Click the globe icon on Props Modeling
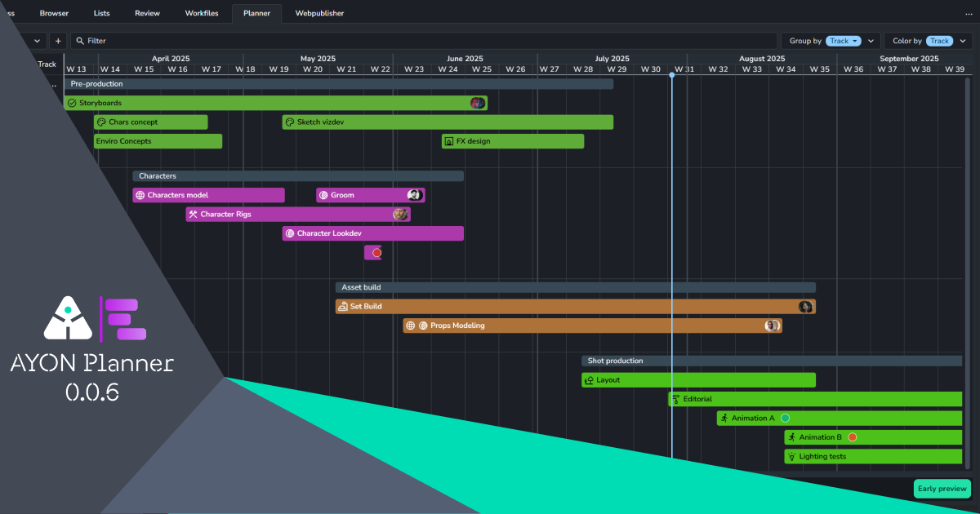Viewport: 980px width, 514px height. click(411, 326)
